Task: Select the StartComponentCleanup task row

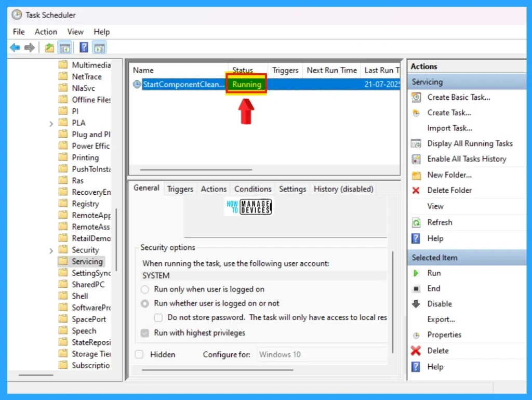Action: (267, 84)
